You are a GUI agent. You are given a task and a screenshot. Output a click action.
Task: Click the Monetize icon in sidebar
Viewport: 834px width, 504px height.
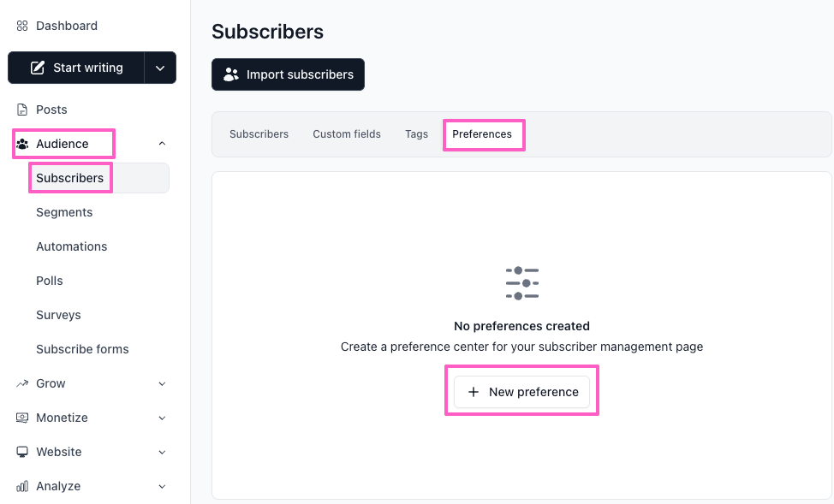coord(22,418)
